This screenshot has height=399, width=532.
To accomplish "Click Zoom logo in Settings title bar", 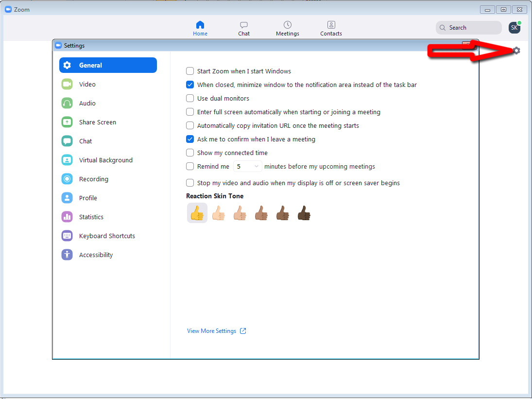I will point(58,46).
